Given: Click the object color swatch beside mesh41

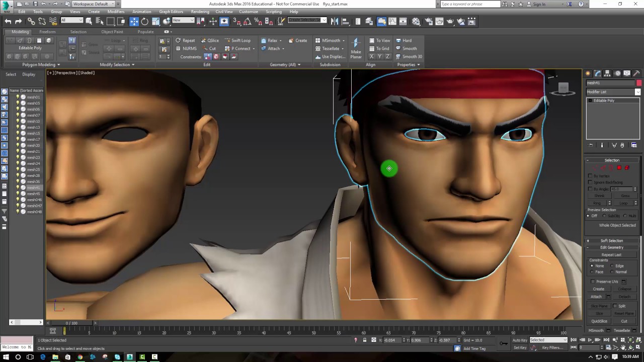Looking at the screenshot, I should pyautogui.click(x=639, y=83).
